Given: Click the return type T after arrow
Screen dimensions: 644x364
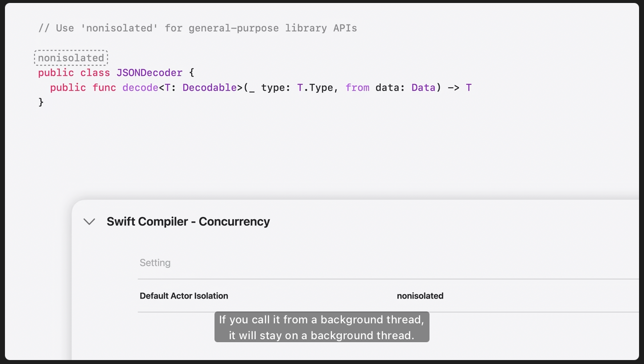Looking at the screenshot, I should click(x=469, y=88).
